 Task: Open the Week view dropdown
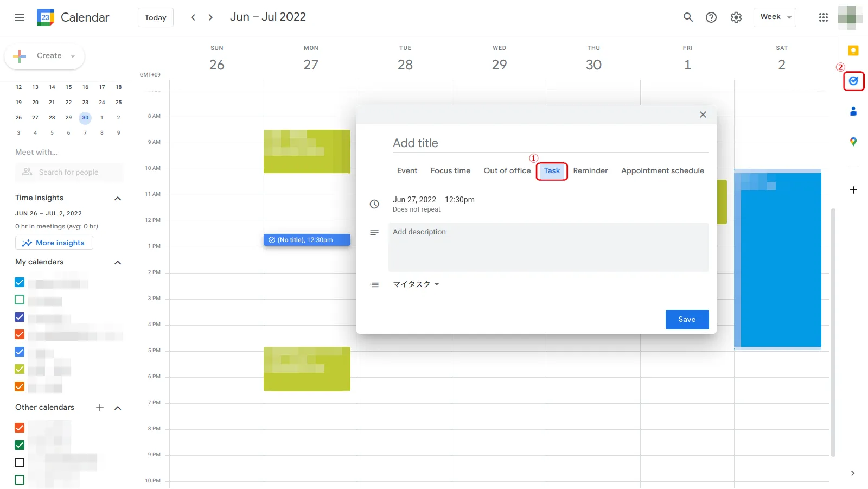click(774, 17)
